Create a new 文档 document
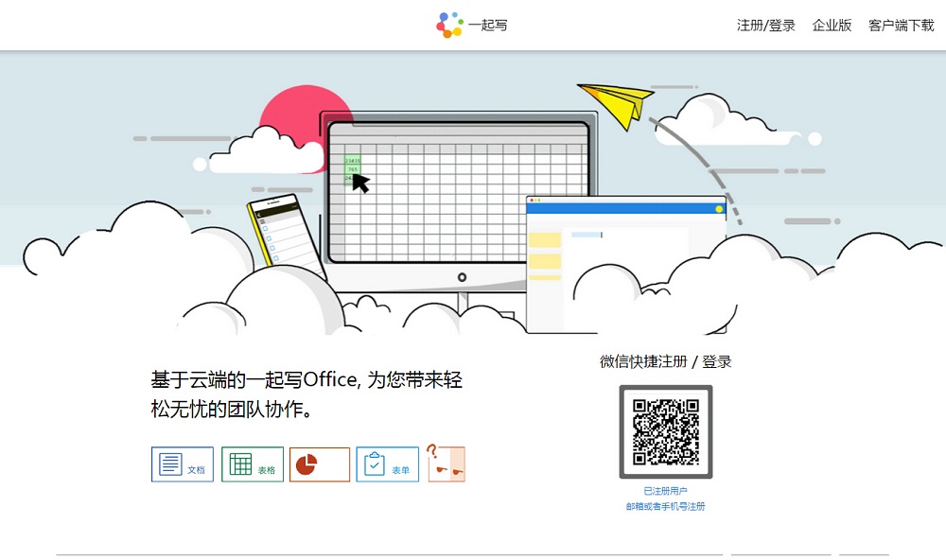The image size is (946, 560). click(x=183, y=464)
